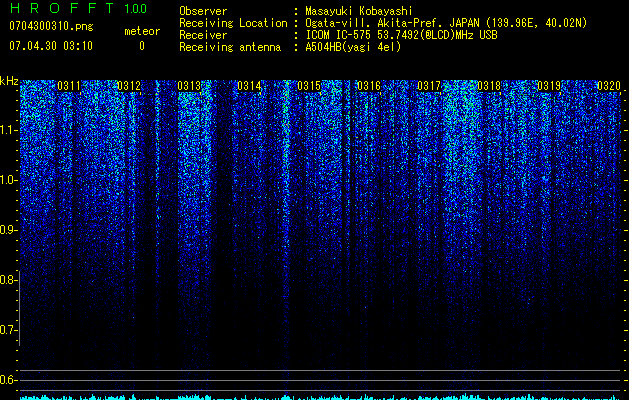Click the Receiving Location label
Viewport: 629px width, 400px height.
pyautogui.click(x=233, y=23)
